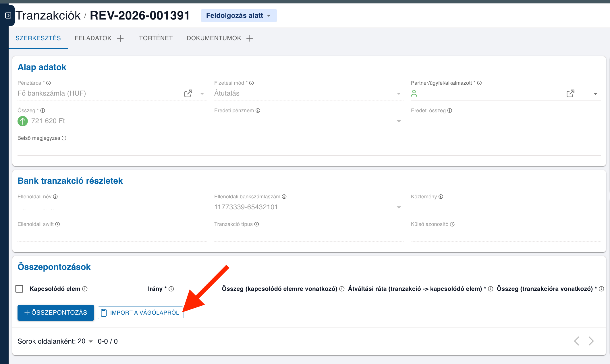The height and width of the screenshot is (364, 610).
Task: Expand the Eredeti pénznem dropdown
Action: pos(399,121)
